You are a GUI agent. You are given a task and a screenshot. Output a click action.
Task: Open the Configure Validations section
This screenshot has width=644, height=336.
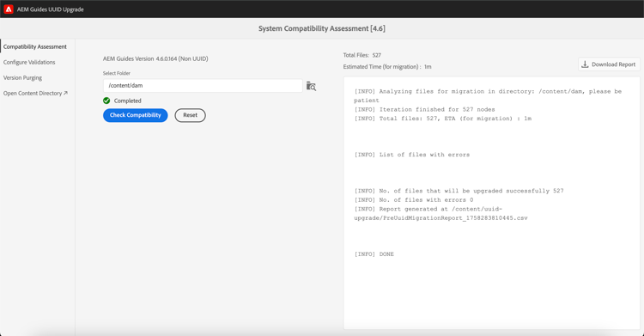tap(29, 62)
